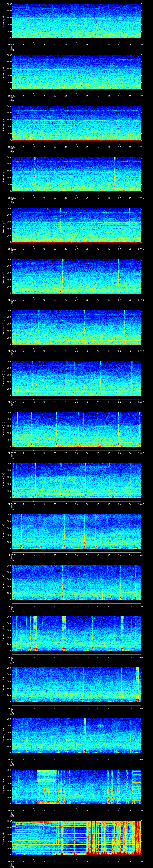Click the "21:31:00" start time label
Screen dimensions: 153x868
coord(12,862)
